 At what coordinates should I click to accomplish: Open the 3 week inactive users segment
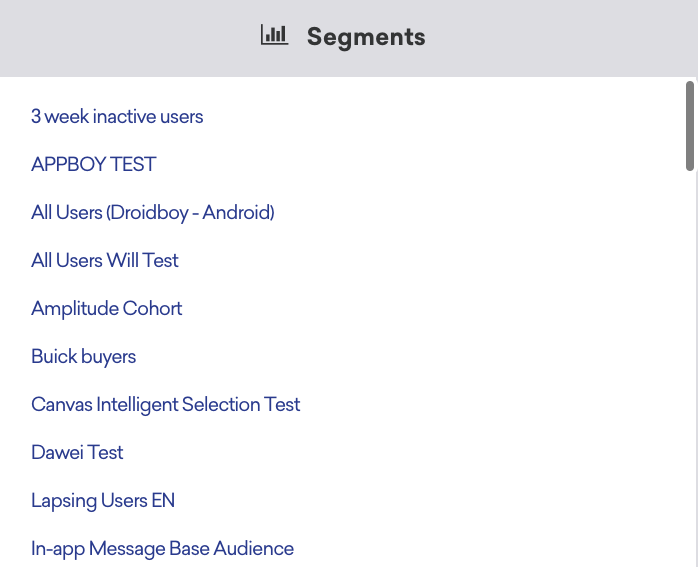[117, 117]
